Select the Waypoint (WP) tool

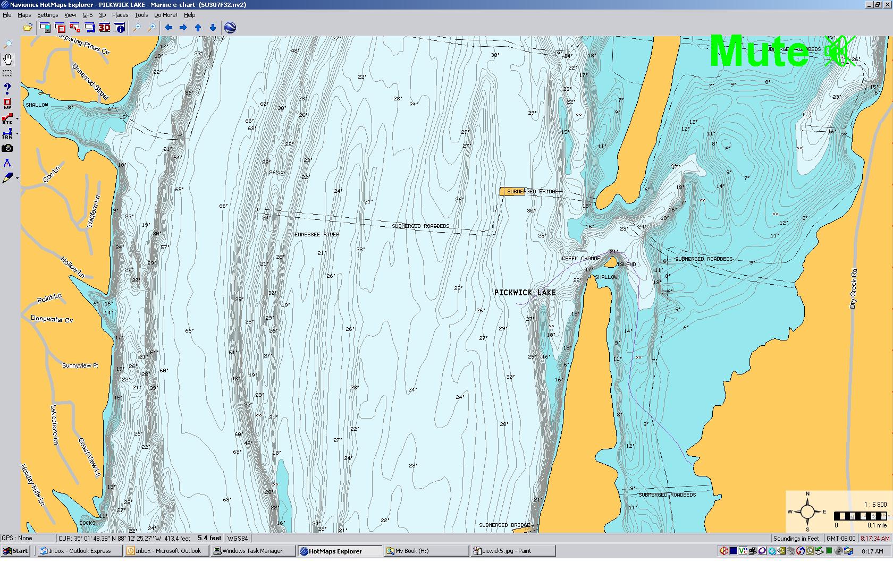tap(7, 104)
